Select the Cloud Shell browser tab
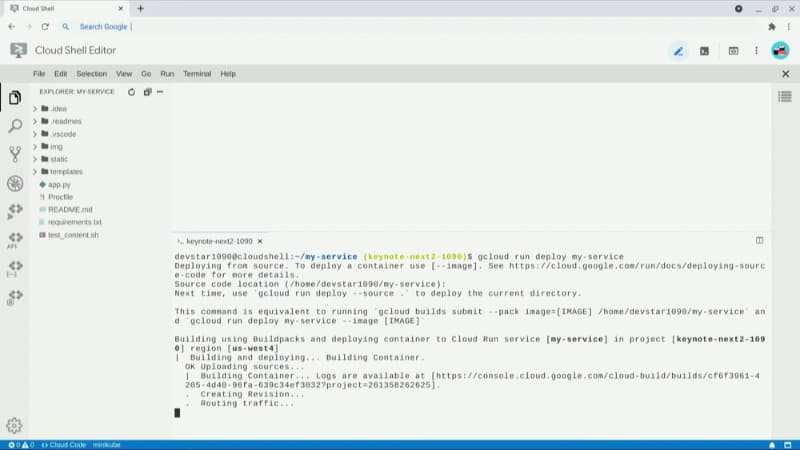 (66, 8)
